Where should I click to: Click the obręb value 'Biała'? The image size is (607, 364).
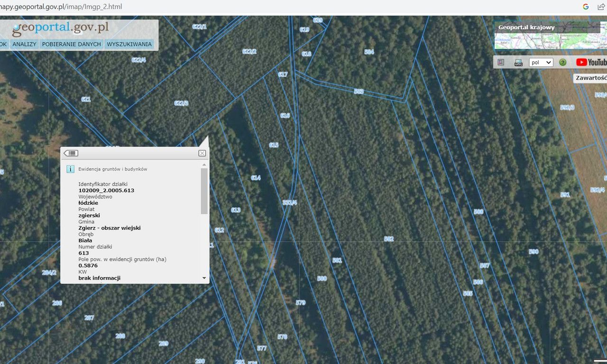point(86,240)
